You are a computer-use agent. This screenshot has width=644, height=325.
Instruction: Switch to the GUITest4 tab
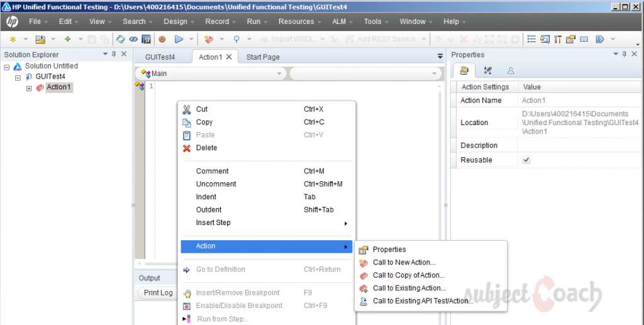click(160, 57)
